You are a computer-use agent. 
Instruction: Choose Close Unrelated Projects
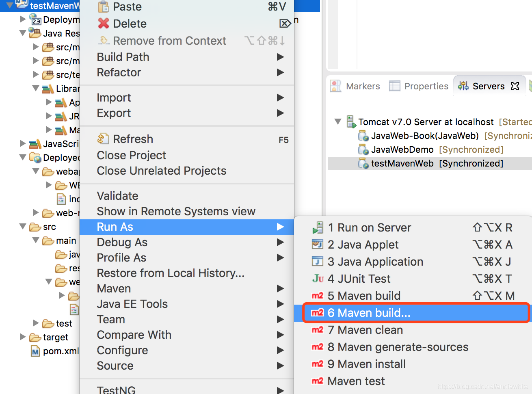[187, 171]
